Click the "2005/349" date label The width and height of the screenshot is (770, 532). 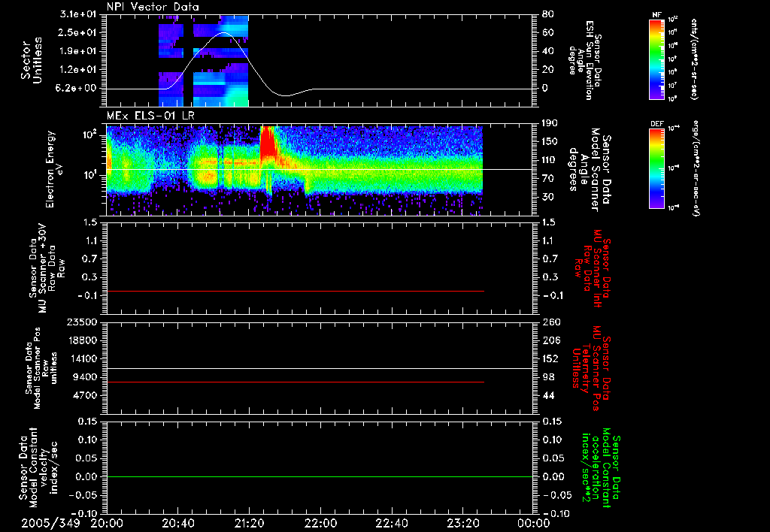click(50, 523)
